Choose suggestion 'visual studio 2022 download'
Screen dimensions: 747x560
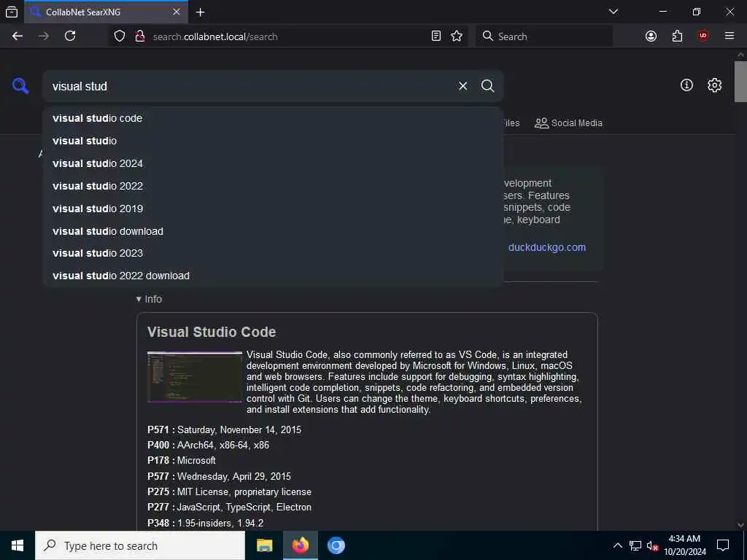tap(273, 276)
